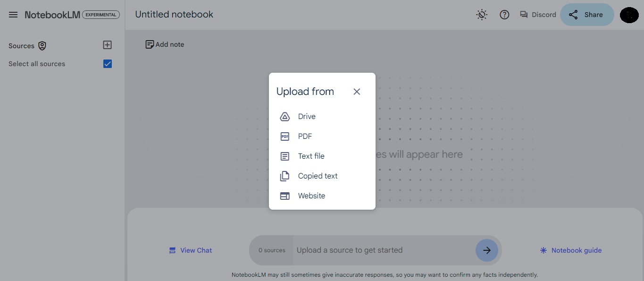Click the Share button
This screenshot has width=644, height=281.
pyautogui.click(x=587, y=15)
